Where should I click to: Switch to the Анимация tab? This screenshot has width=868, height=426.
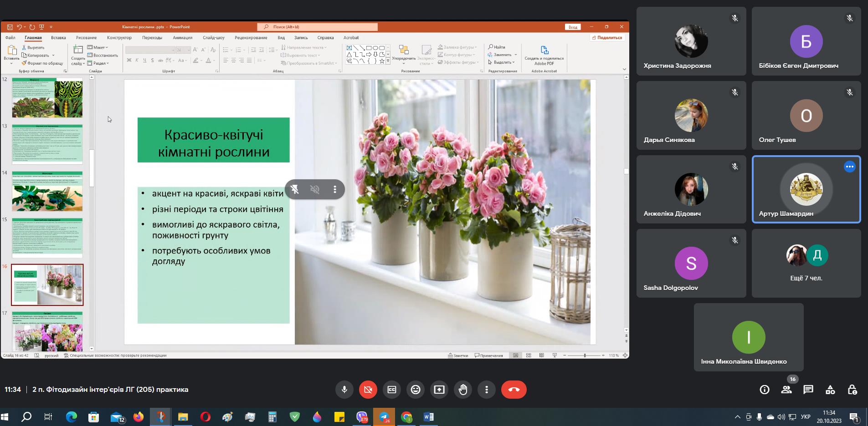coord(183,38)
